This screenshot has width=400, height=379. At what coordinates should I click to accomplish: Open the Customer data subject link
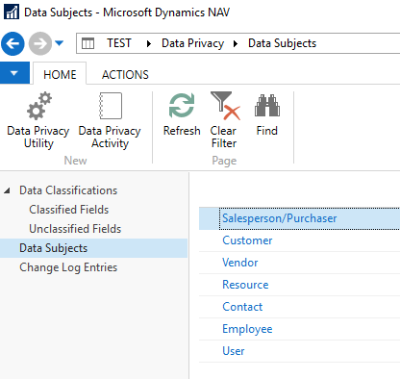tap(247, 240)
